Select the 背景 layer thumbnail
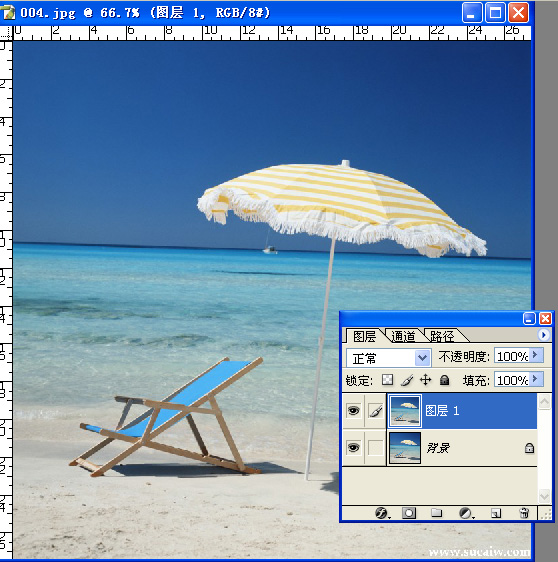The image size is (558, 562). coord(405,448)
